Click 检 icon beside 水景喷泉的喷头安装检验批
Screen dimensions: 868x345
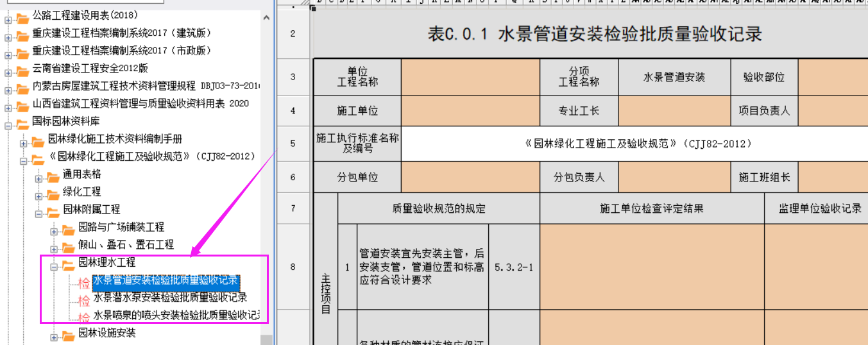coord(84,316)
